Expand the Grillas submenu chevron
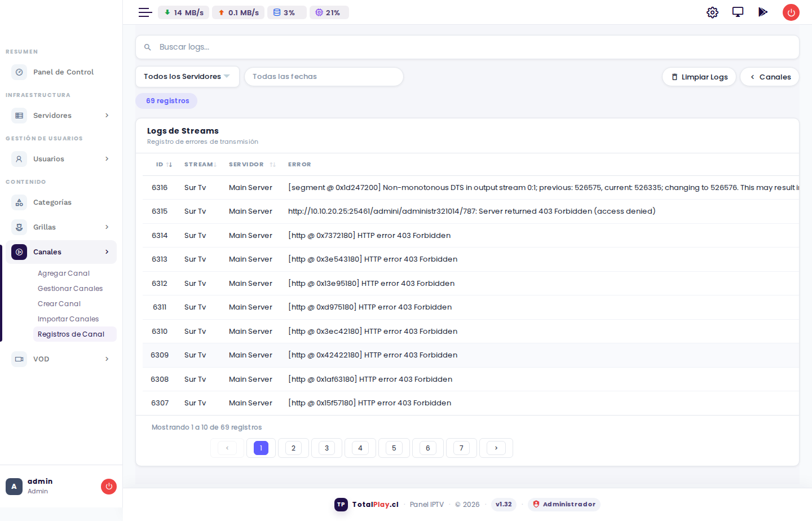The height and width of the screenshot is (521, 812). click(x=107, y=227)
